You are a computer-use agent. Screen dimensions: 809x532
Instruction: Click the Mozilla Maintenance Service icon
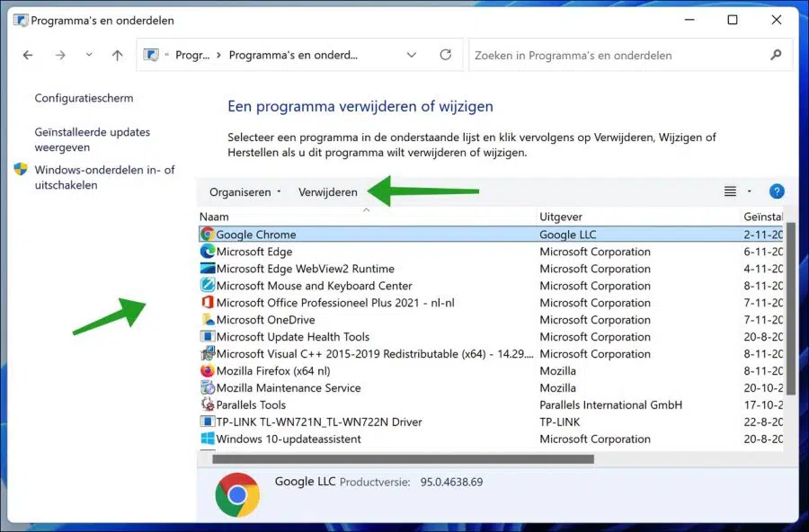208,387
